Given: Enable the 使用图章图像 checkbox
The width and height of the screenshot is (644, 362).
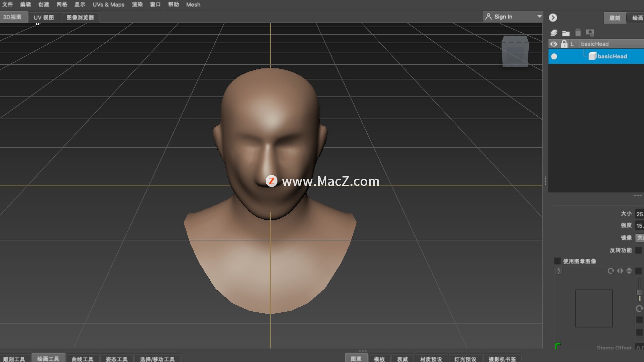Looking at the screenshot, I should (x=557, y=261).
